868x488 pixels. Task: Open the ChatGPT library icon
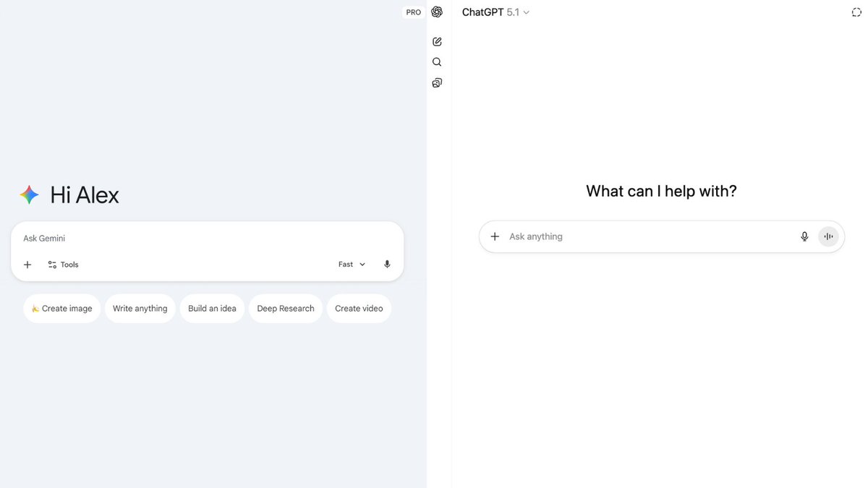437,83
